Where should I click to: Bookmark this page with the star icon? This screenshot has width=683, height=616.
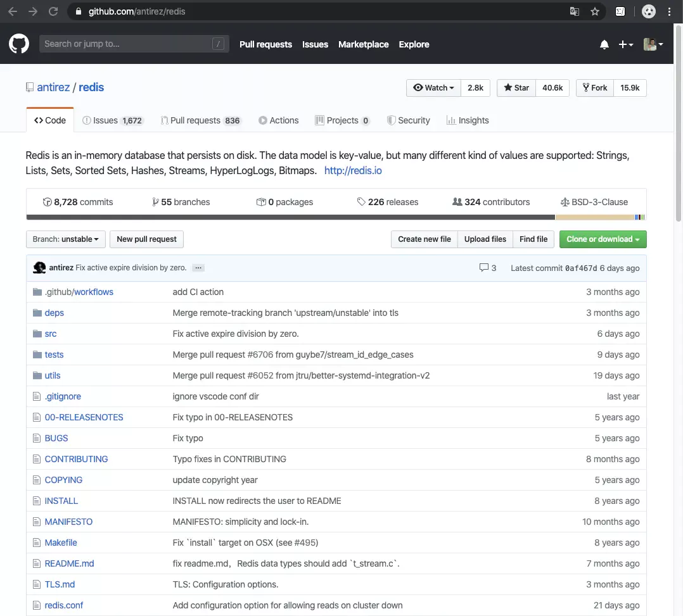coord(594,11)
